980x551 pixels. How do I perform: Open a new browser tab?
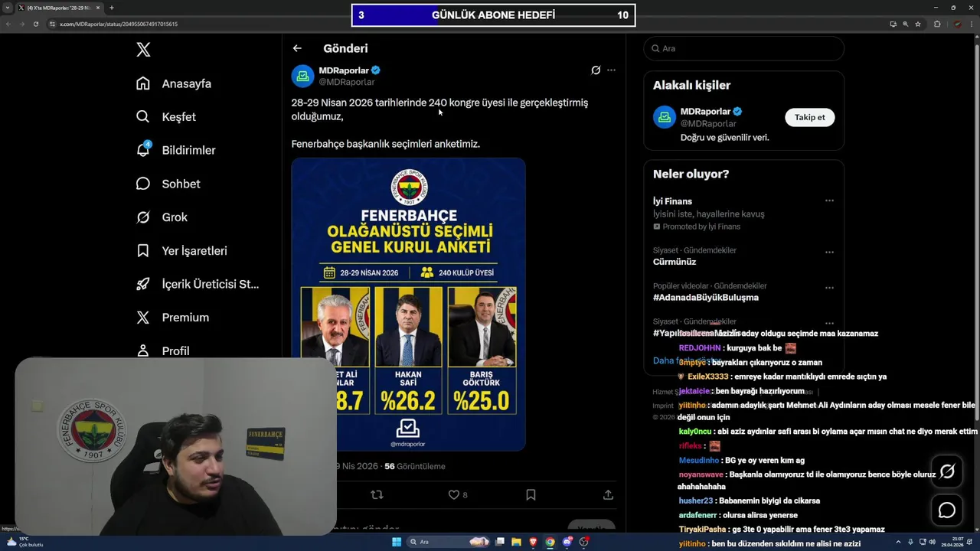[x=112, y=8]
